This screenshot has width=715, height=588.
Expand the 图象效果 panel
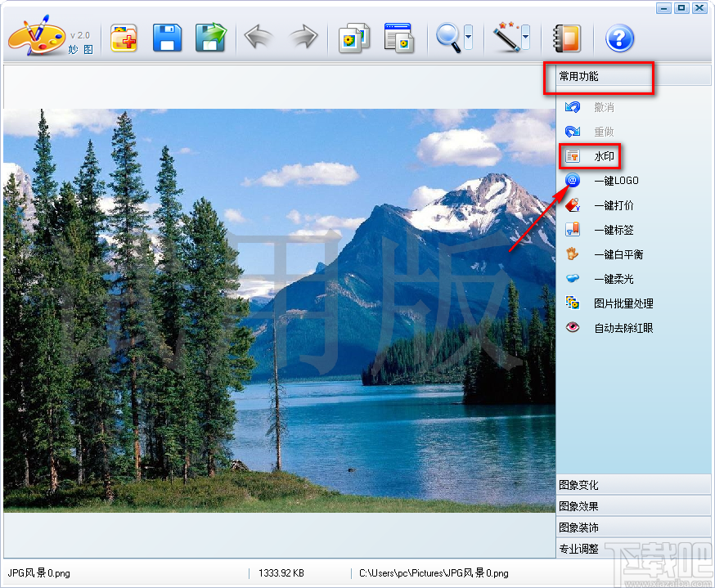(633, 506)
